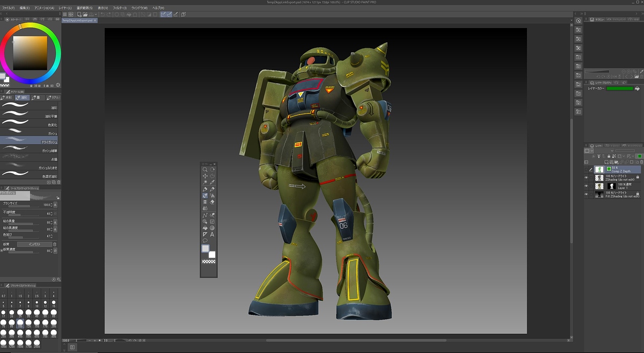Open the レイヤー(L) menu

64,8
